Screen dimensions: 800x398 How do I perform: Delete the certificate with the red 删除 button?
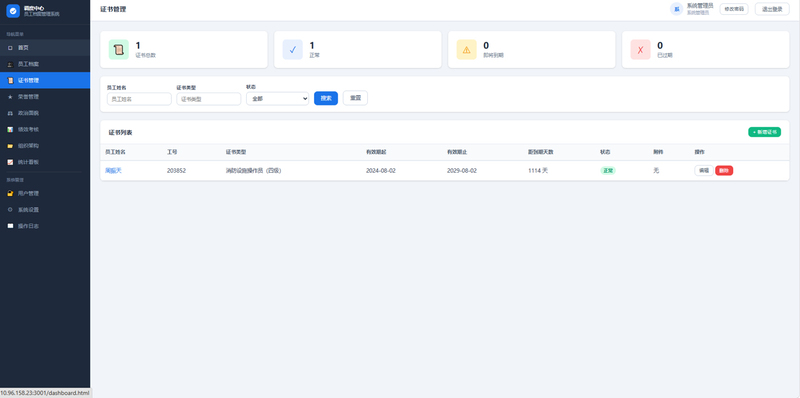(x=724, y=170)
